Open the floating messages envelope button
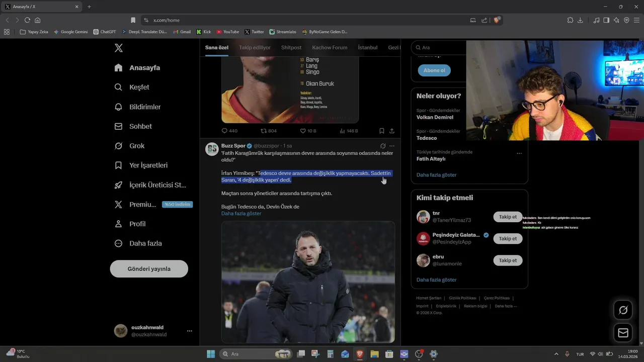The image size is (644, 362). pos(623,333)
